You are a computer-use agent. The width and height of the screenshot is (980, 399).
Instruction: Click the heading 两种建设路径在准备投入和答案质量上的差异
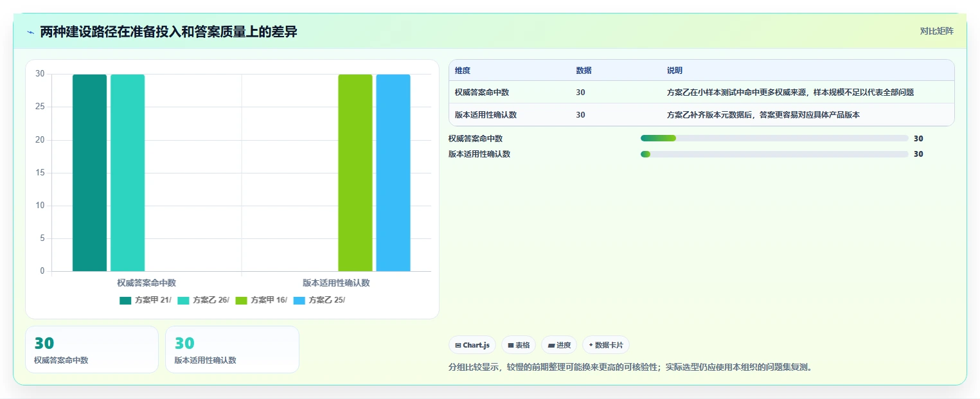coord(168,32)
